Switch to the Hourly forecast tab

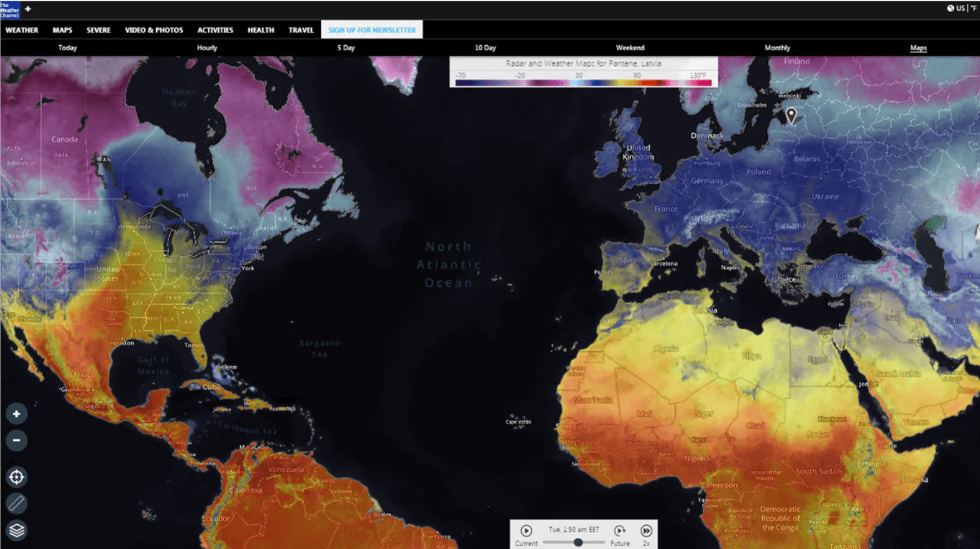[x=207, y=48]
